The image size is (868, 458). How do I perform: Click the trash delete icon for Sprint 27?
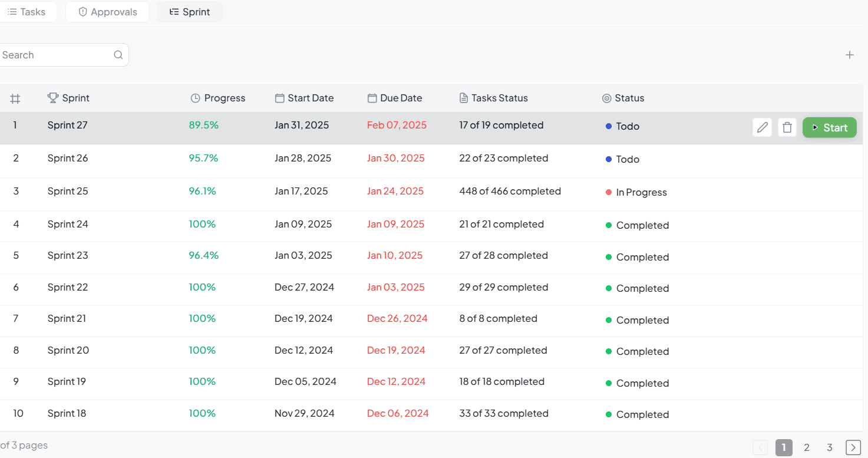(787, 127)
